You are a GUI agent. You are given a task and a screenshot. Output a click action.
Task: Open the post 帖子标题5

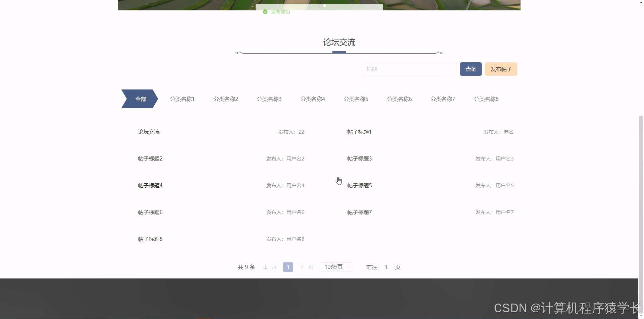tap(359, 186)
